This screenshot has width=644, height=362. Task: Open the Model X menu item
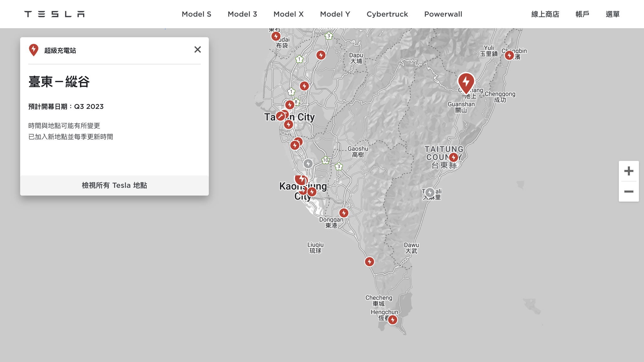289,14
